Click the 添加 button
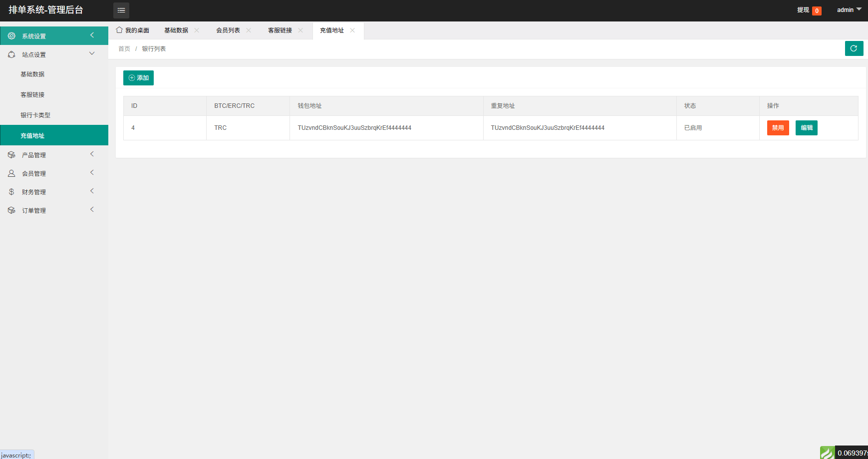This screenshot has width=868, height=459. click(x=138, y=78)
